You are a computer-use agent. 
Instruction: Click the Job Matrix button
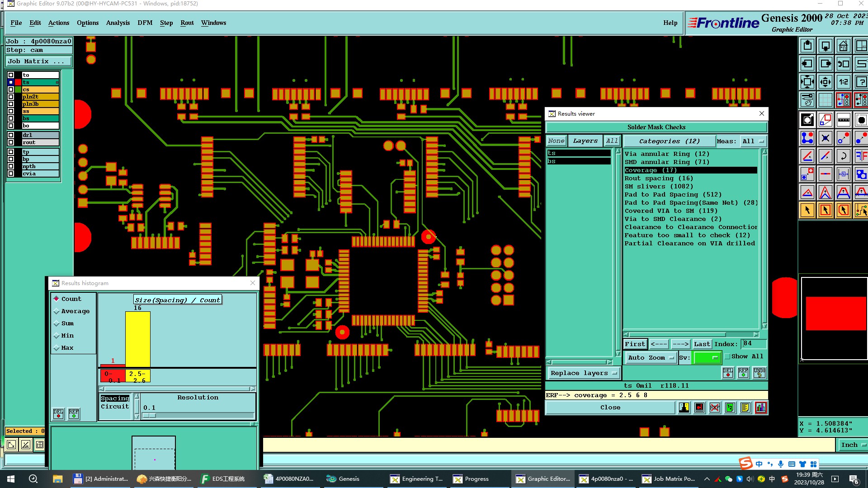click(38, 61)
